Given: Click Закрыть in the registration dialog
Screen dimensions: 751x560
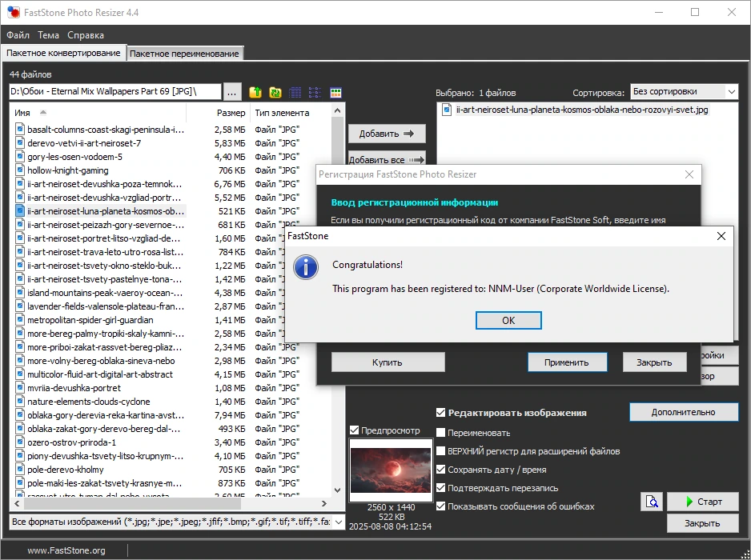Looking at the screenshot, I should [x=654, y=362].
